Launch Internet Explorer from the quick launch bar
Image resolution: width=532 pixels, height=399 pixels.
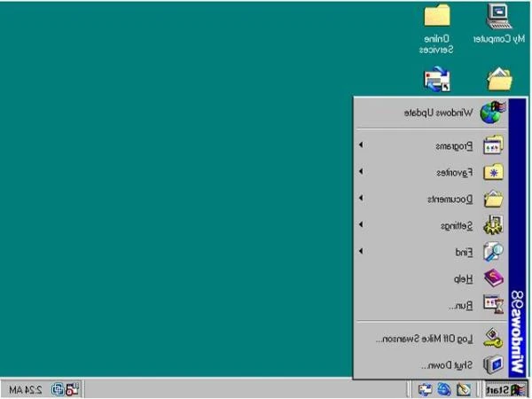pos(444,390)
